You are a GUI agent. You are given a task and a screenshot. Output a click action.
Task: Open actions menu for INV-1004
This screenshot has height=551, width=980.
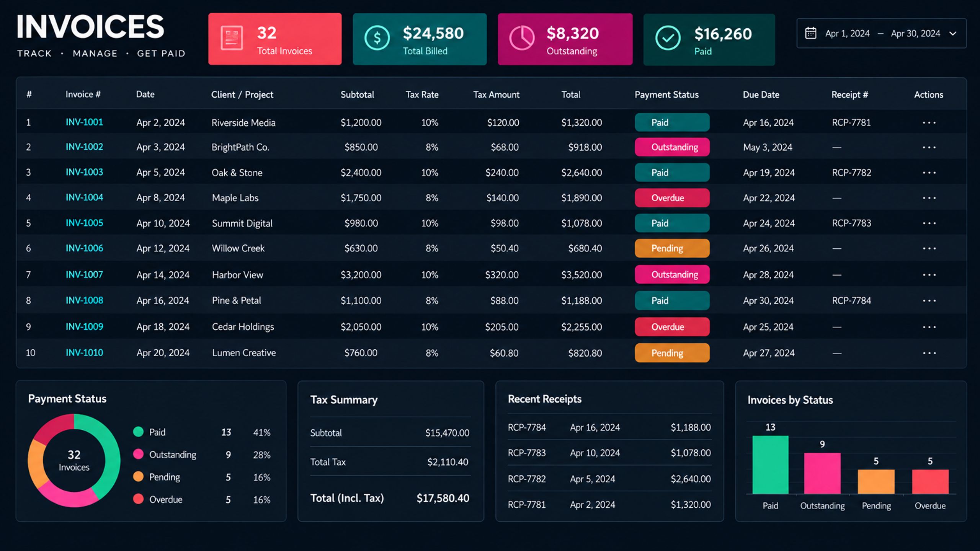[929, 198]
